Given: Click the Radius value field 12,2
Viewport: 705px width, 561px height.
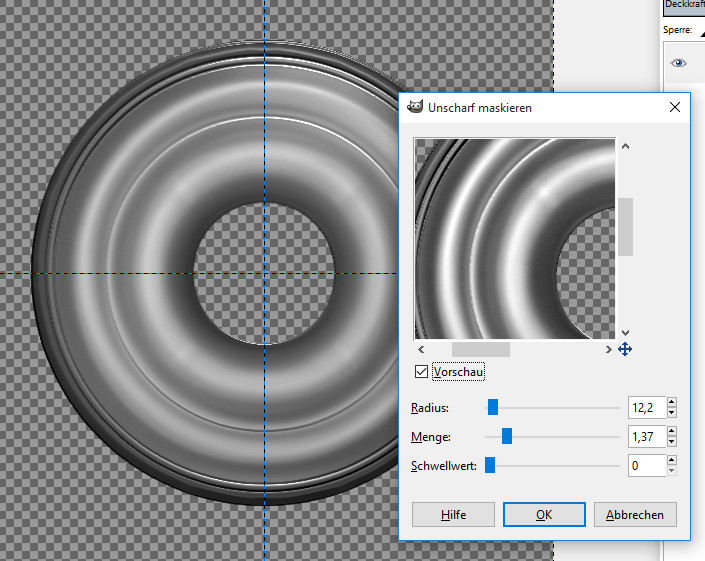Looking at the screenshot, I should coord(647,408).
